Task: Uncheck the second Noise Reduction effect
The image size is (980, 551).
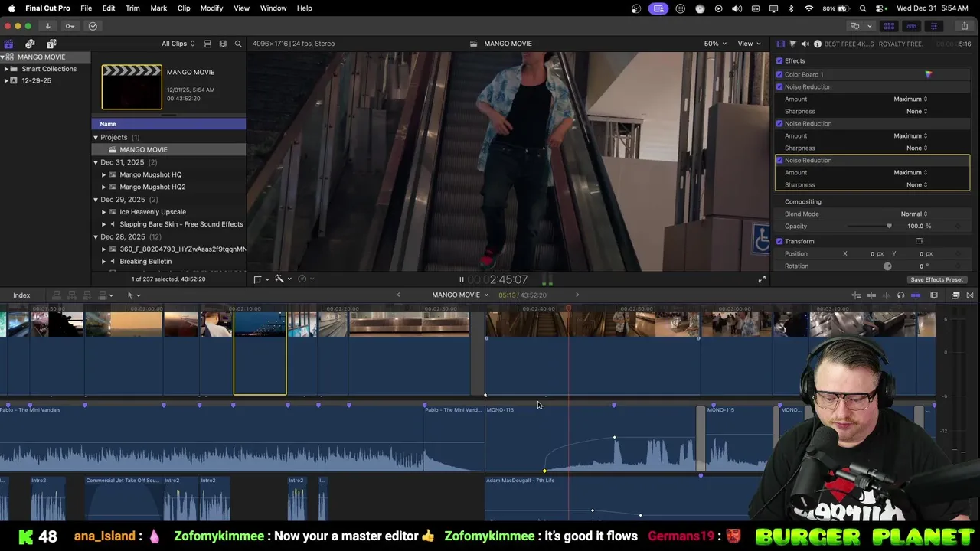Action: pos(779,123)
